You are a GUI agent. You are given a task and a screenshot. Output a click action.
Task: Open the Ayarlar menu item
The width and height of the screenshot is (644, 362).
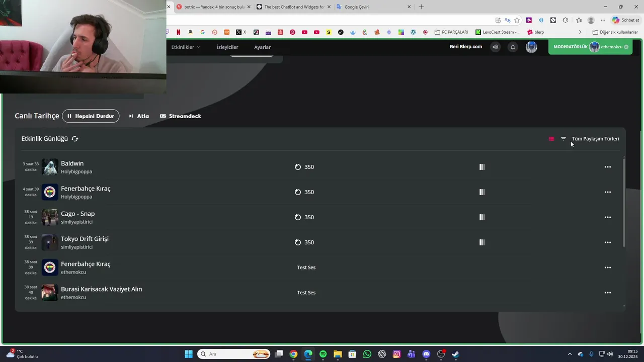pyautogui.click(x=262, y=47)
